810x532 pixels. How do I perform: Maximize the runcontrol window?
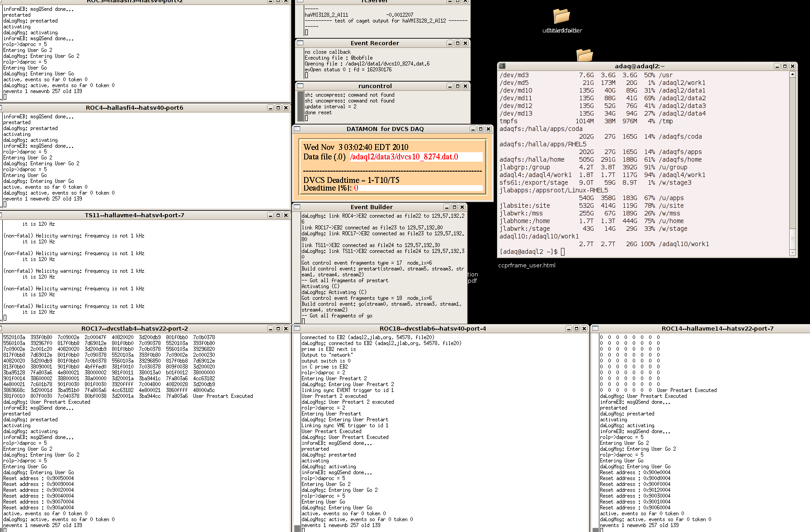[457, 86]
